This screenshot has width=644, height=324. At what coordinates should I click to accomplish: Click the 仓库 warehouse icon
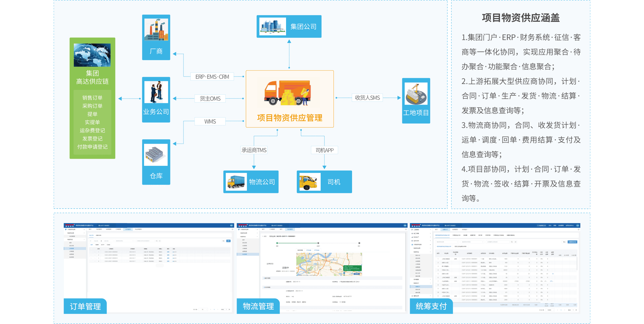(x=156, y=155)
